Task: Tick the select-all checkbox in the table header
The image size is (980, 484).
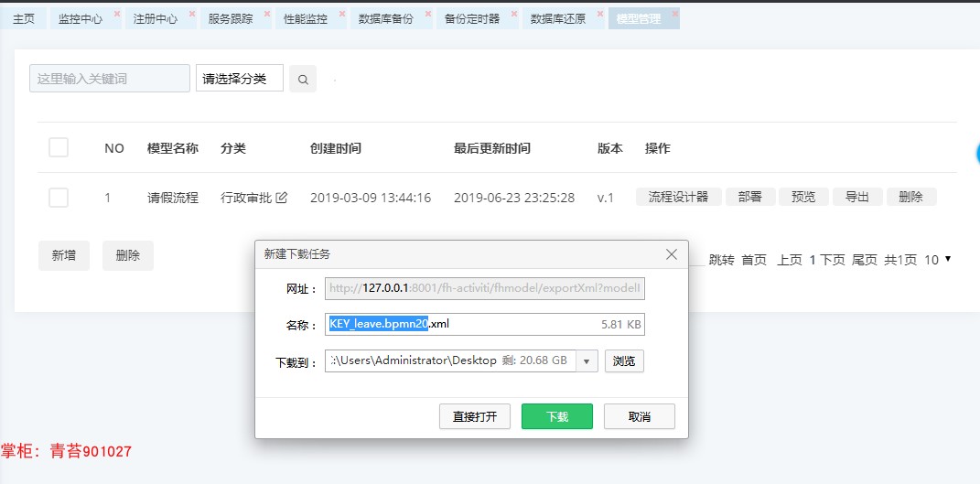Action: pyautogui.click(x=59, y=148)
